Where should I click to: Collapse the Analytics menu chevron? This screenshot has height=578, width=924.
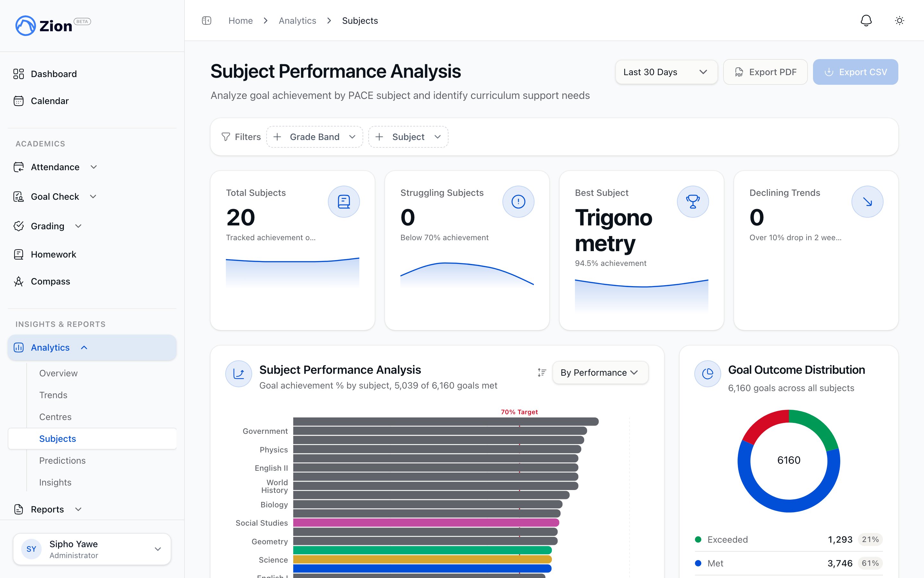pos(84,347)
